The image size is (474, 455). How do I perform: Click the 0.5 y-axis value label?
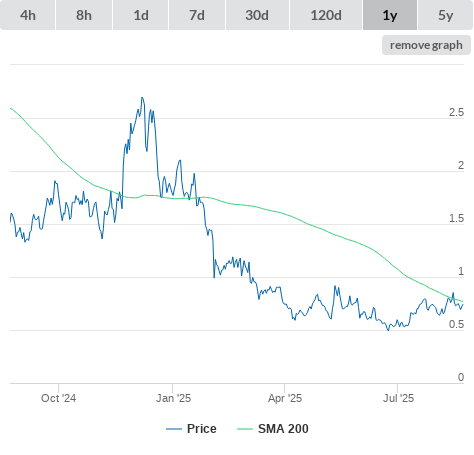click(x=456, y=324)
